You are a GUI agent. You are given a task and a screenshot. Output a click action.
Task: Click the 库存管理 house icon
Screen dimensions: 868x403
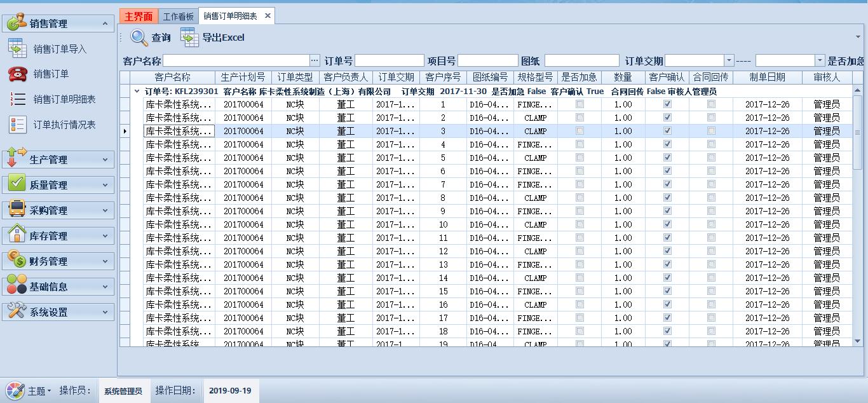(x=17, y=235)
